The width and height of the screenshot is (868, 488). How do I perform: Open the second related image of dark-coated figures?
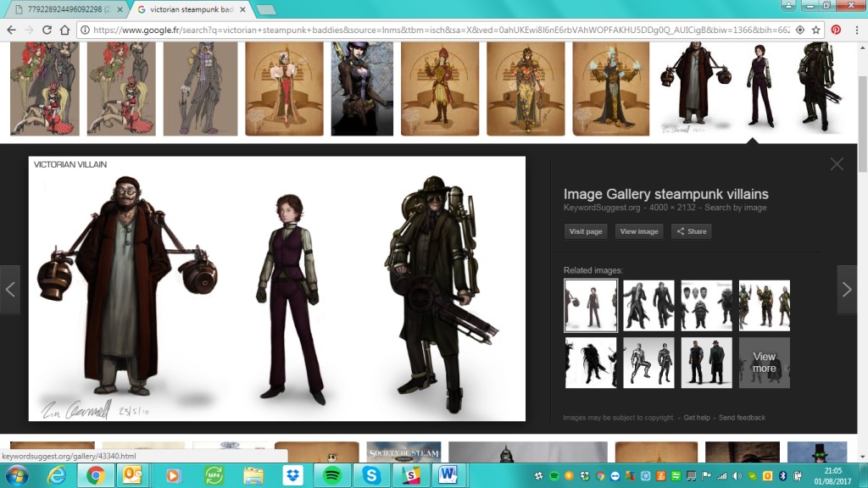[x=648, y=305]
